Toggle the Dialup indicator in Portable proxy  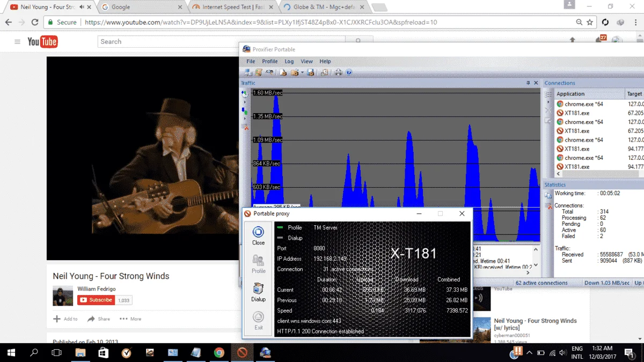pyautogui.click(x=280, y=238)
